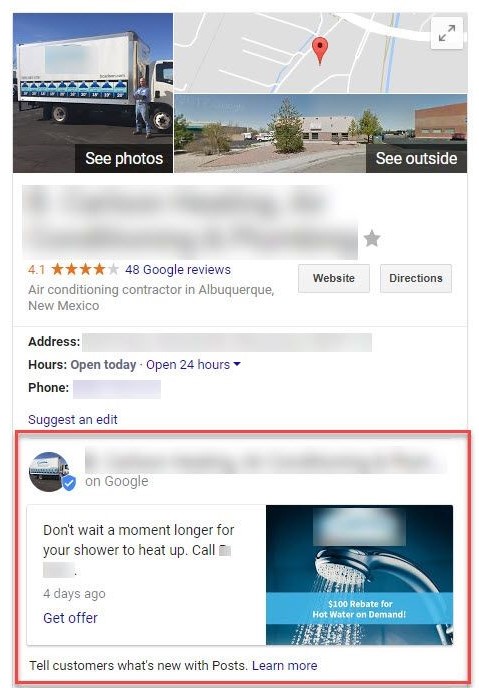Open Learn more about Posts

[x=284, y=665]
